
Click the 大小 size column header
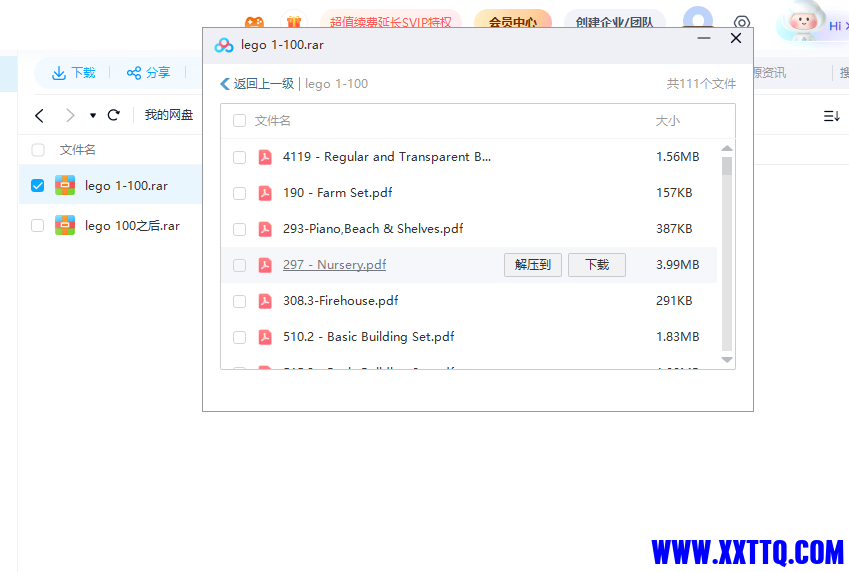pos(668,121)
